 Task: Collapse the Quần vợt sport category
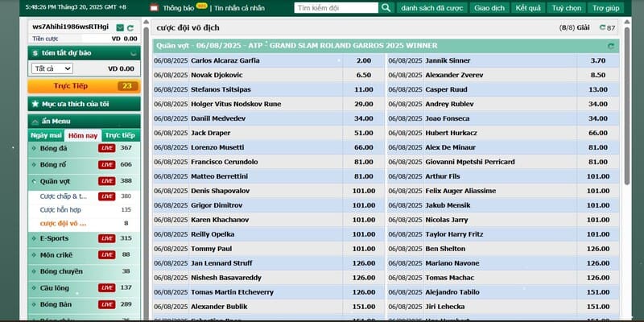(34, 181)
